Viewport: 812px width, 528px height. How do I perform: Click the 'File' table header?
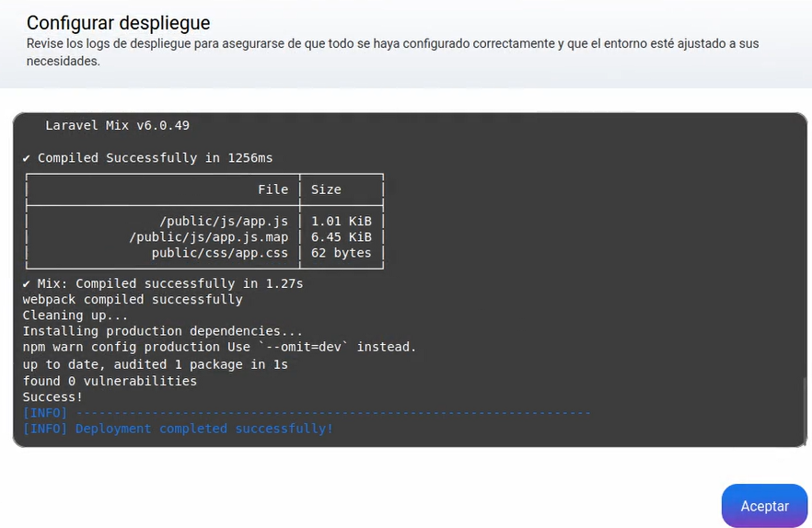[273, 189]
